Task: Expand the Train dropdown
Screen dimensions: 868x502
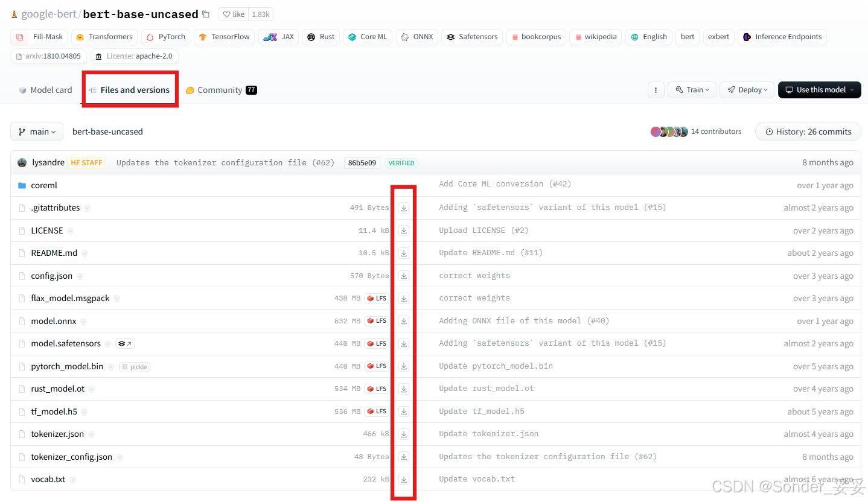Action: 692,90
